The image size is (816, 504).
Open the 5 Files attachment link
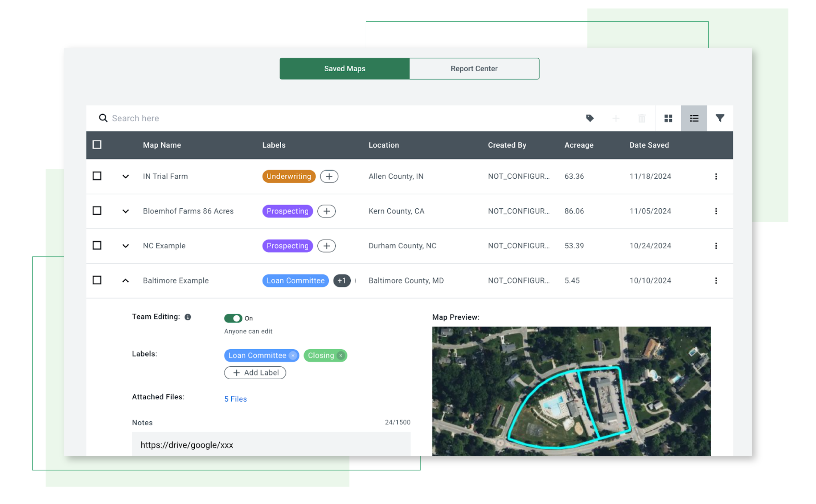click(x=235, y=399)
